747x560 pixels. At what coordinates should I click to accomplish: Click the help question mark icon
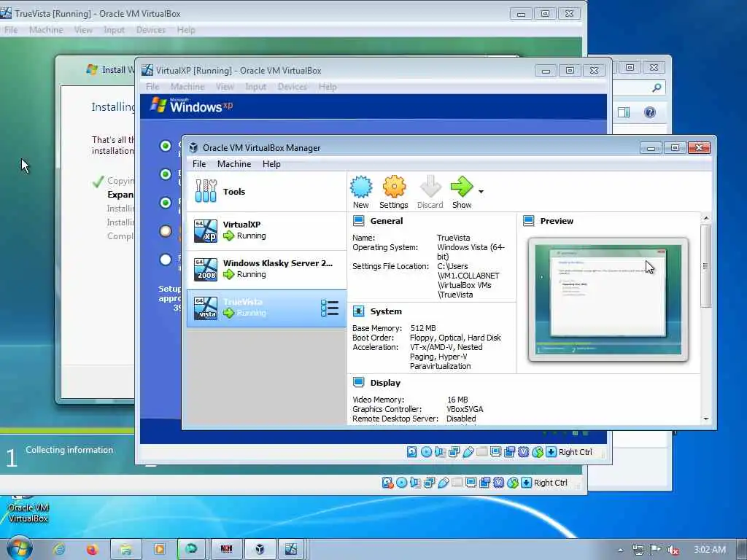[x=650, y=112]
